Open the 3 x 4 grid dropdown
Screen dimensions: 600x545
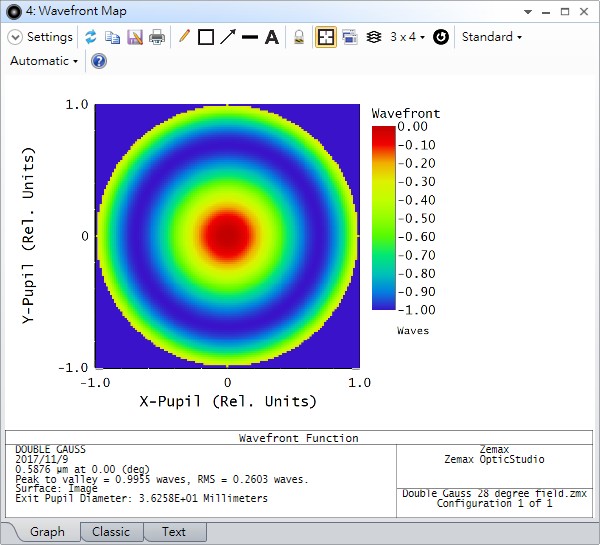pos(407,37)
